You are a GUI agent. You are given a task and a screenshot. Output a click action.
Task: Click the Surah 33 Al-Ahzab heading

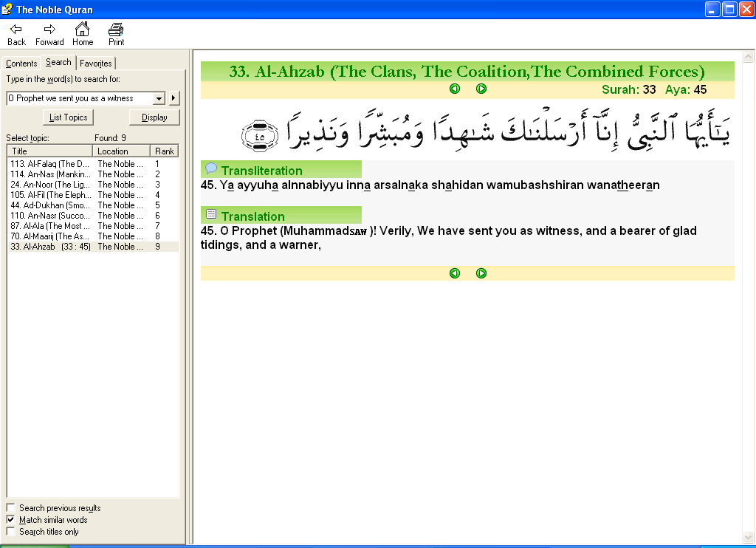point(467,72)
